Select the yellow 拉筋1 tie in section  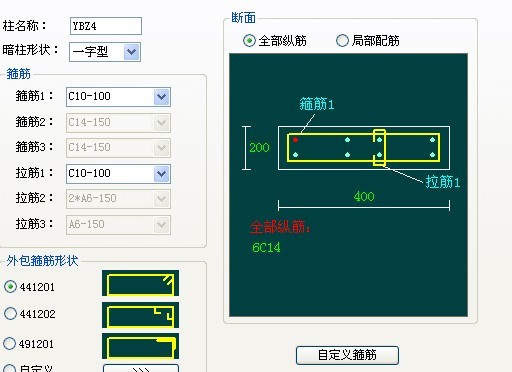point(379,148)
